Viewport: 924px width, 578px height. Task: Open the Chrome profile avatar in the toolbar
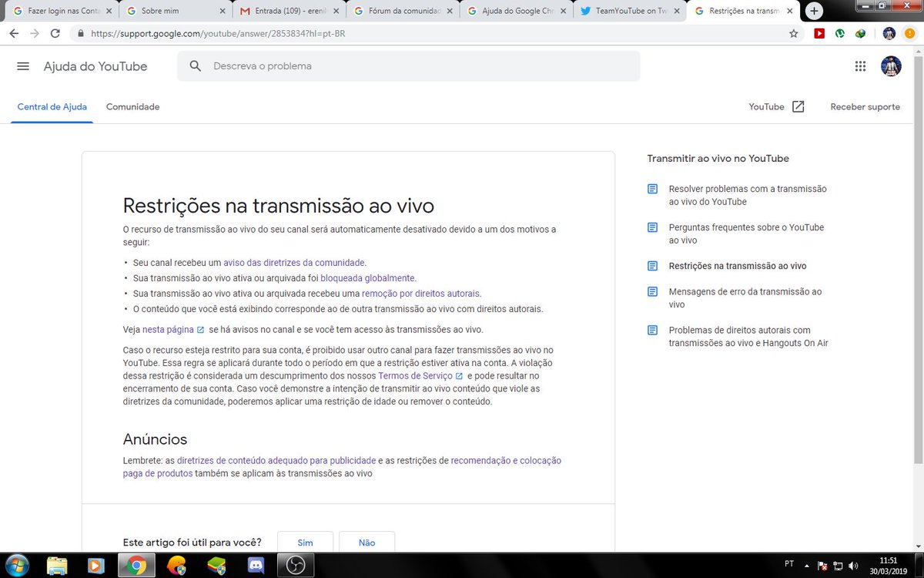(x=889, y=34)
